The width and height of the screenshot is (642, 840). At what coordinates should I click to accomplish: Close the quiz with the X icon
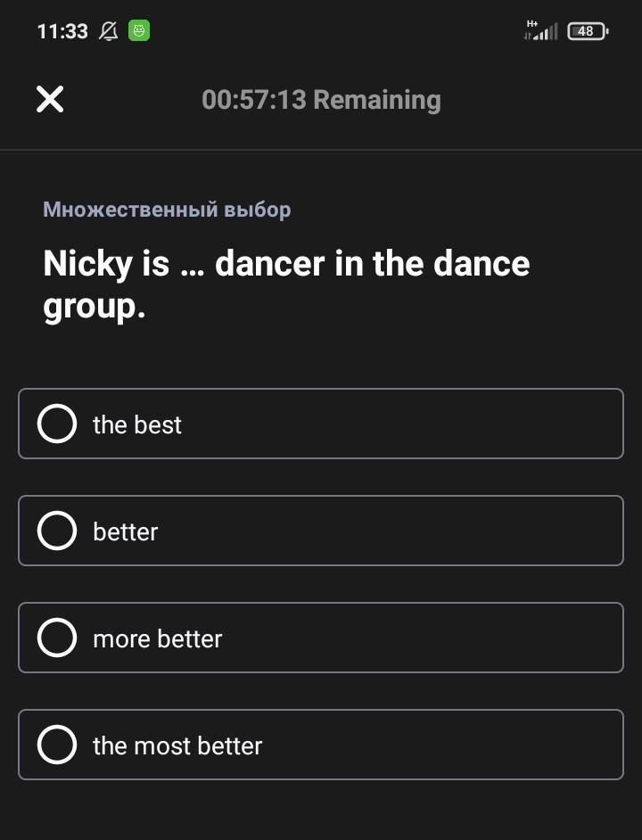(x=50, y=99)
